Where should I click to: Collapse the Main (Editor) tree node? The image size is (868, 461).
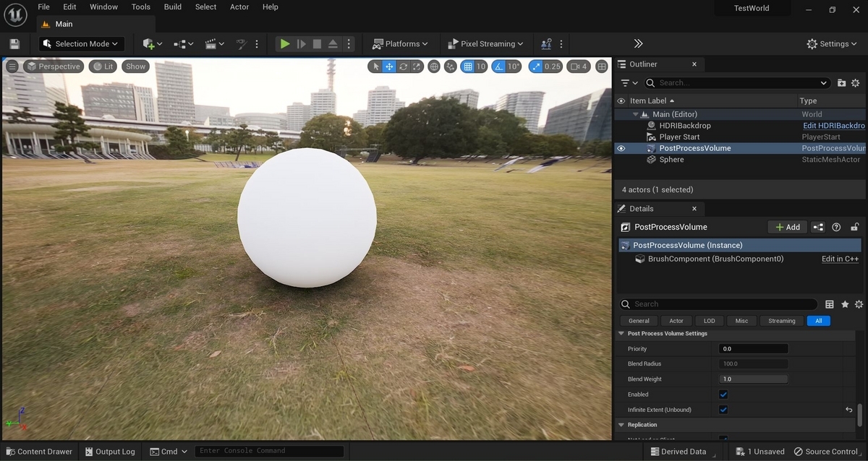(x=636, y=114)
